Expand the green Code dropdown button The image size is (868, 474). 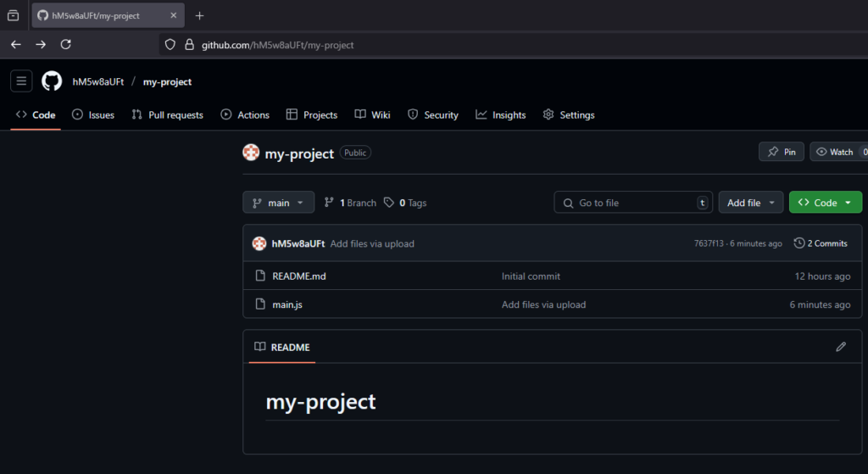(x=825, y=203)
